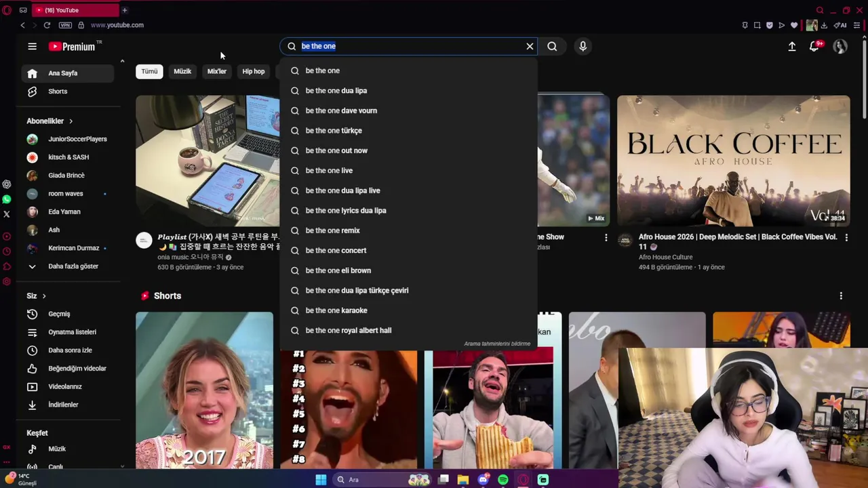Select the Müzik filter chip

click(x=182, y=71)
